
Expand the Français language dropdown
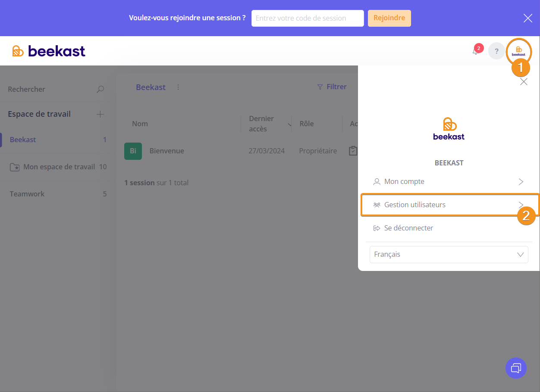(449, 255)
